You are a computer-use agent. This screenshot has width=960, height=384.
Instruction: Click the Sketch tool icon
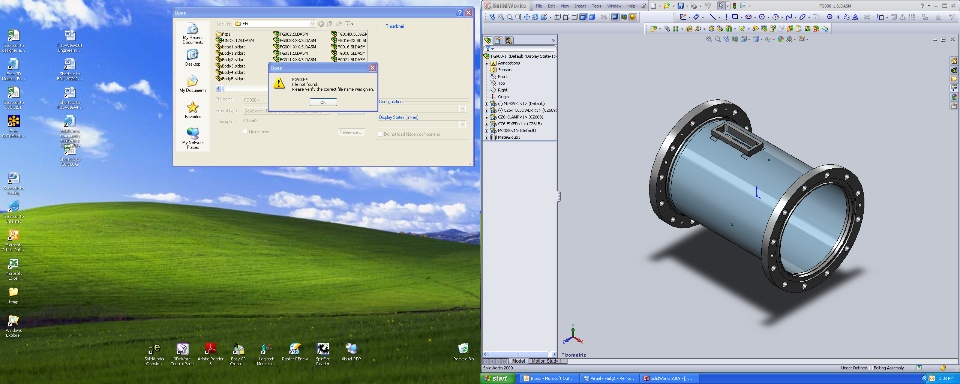tap(683, 17)
